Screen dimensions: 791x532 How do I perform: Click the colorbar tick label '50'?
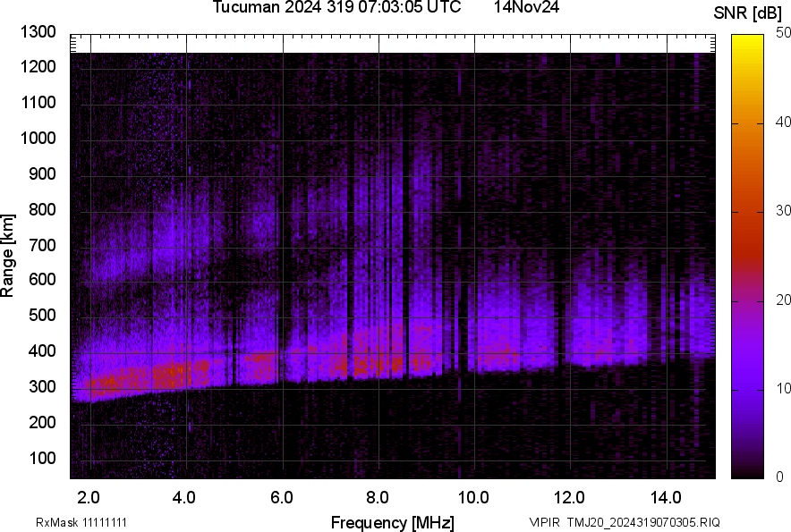click(783, 33)
